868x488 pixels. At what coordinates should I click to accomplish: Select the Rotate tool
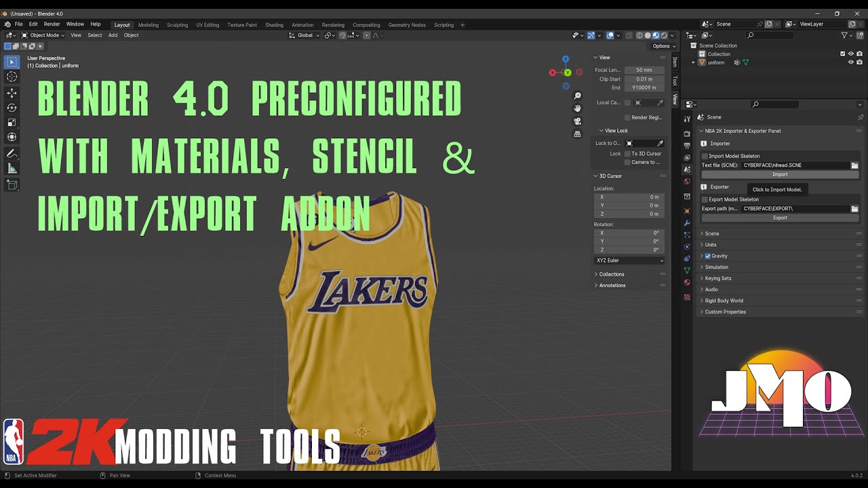pyautogui.click(x=12, y=108)
